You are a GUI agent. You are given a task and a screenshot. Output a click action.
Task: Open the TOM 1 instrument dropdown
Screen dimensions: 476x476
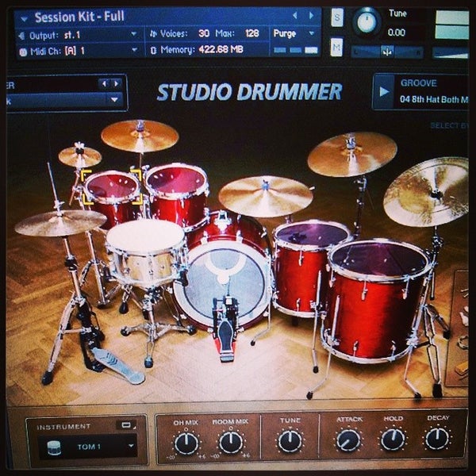point(87,447)
